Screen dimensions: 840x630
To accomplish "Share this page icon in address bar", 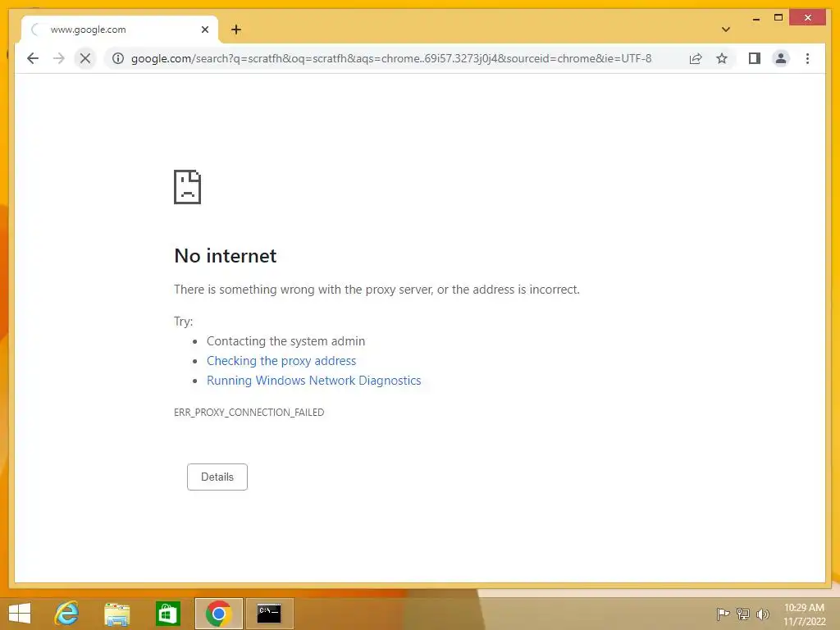I will tap(696, 58).
